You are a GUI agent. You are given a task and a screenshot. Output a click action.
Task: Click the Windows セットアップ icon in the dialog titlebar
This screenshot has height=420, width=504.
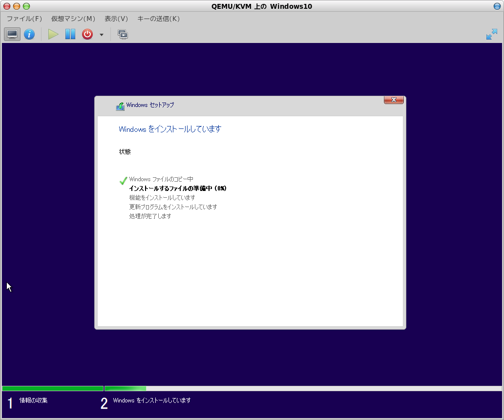tap(120, 105)
